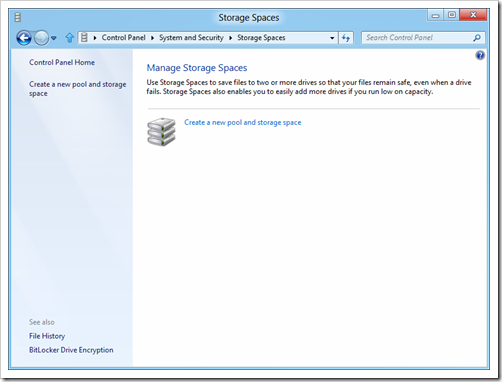Close the Storage Spaces window
502x382 pixels.
[473, 15]
